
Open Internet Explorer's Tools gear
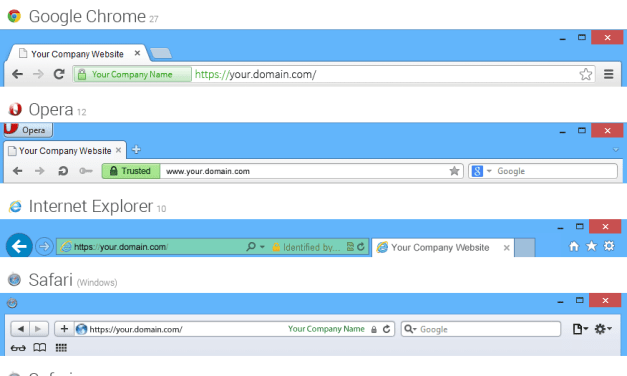[609, 246]
